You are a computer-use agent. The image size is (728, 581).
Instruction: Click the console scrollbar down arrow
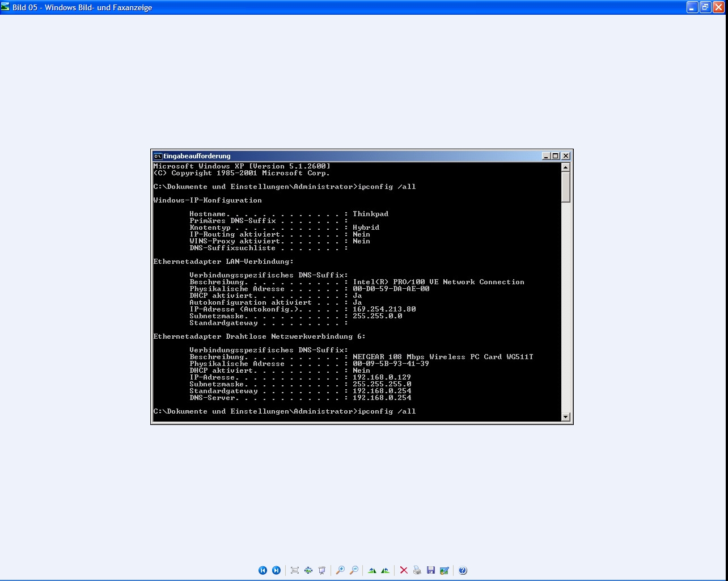[565, 417]
